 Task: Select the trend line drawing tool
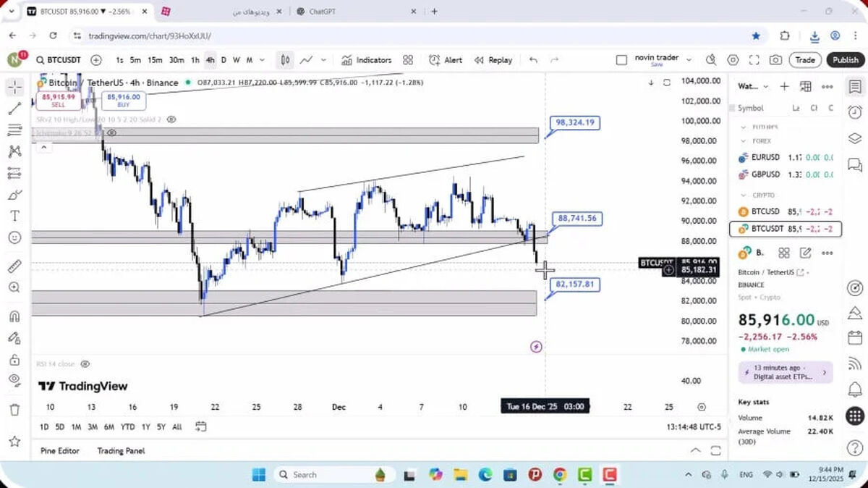click(14, 109)
